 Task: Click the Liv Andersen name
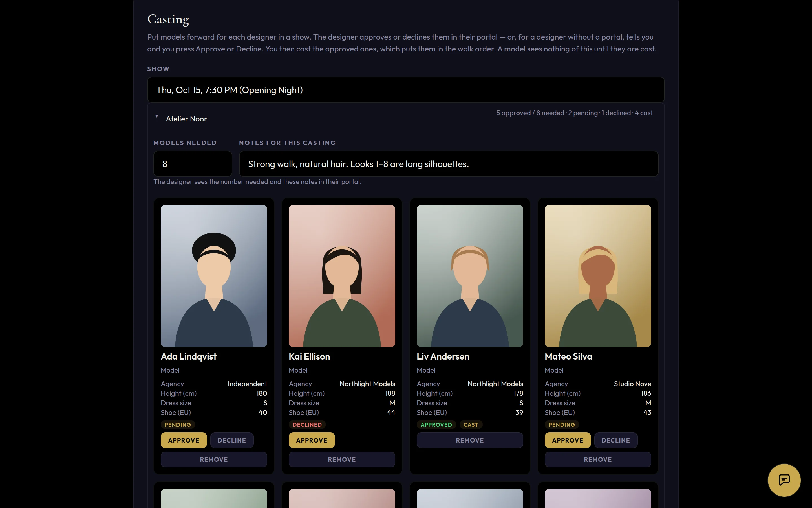443,356
